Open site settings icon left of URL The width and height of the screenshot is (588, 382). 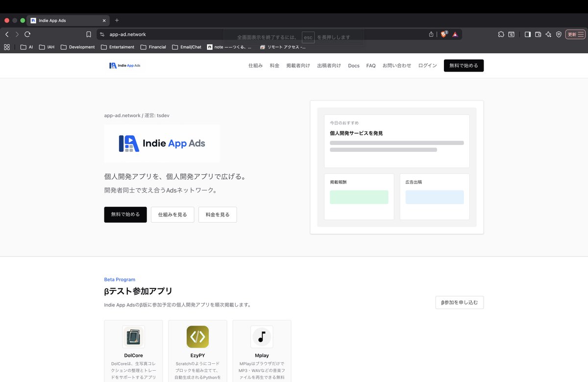click(102, 34)
